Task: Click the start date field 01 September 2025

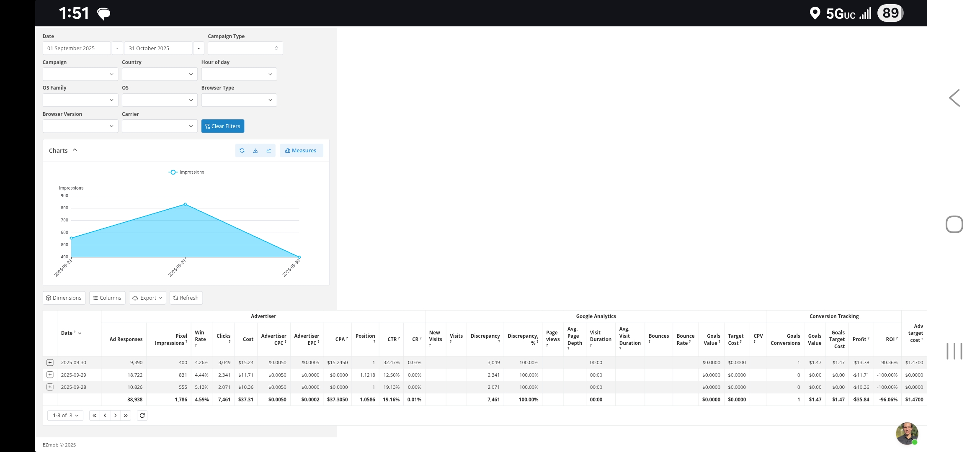Action: point(77,49)
